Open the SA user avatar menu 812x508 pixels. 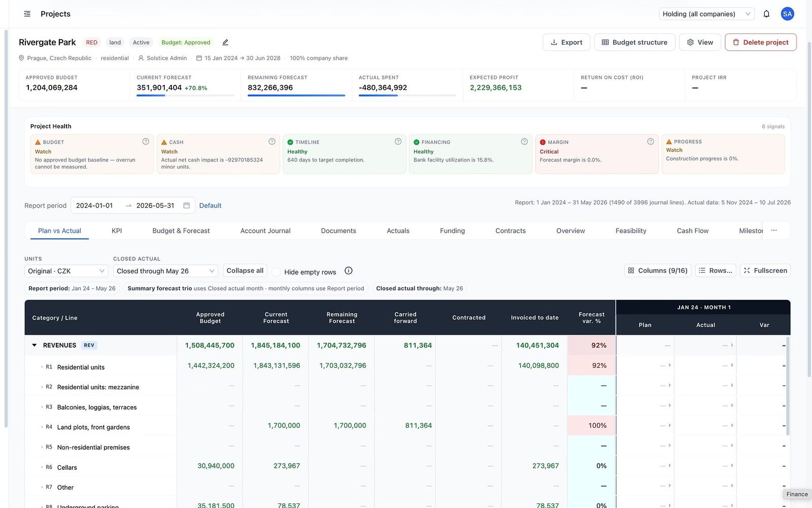pyautogui.click(x=787, y=14)
